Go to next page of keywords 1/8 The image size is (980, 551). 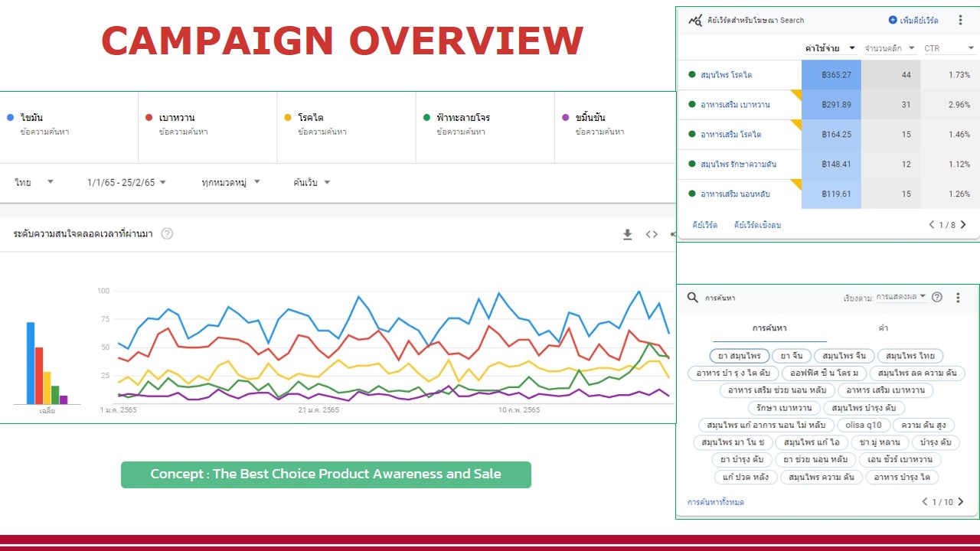click(963, 225)
